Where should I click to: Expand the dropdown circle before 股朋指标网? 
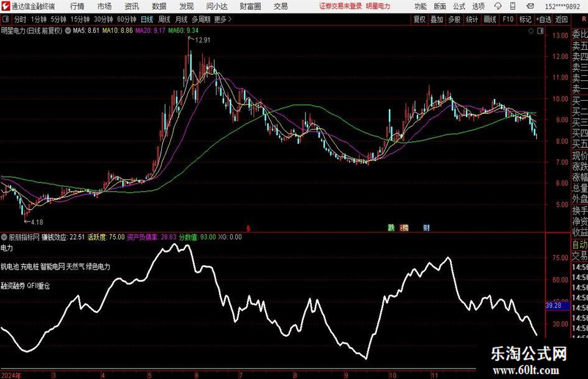(x=4, y=236)
